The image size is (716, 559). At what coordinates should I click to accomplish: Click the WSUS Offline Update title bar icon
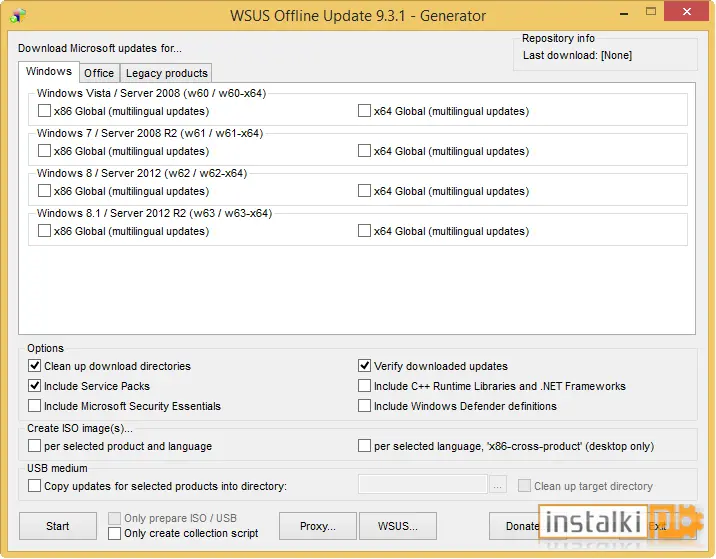[x=18, y=16]
